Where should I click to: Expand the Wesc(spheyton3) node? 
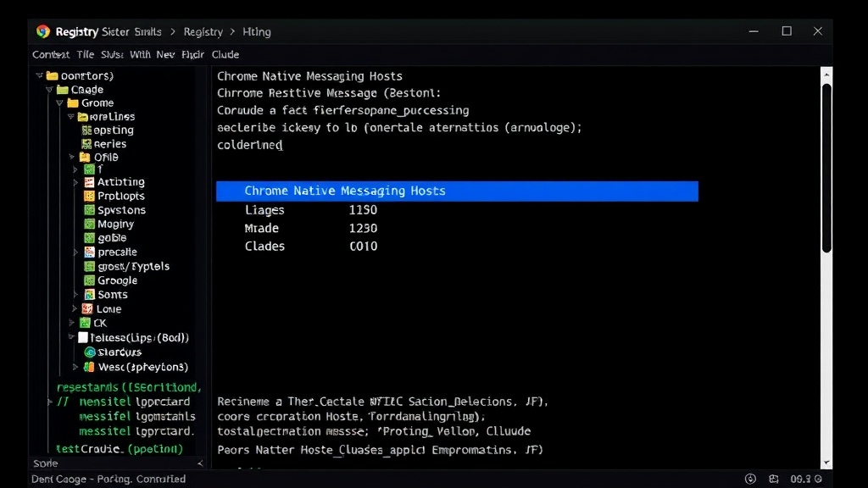pyautogui.click(x=75, y=367)
